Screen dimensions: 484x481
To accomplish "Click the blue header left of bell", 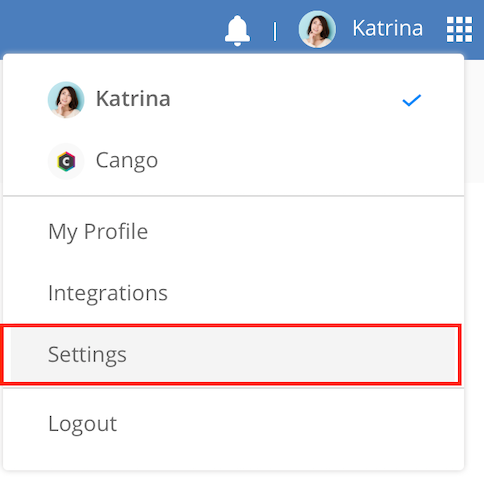I will pos(110,27).
